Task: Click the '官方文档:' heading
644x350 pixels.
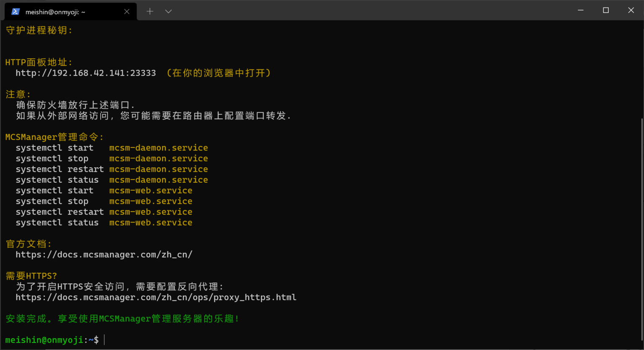Action: (x=28, y=244)
